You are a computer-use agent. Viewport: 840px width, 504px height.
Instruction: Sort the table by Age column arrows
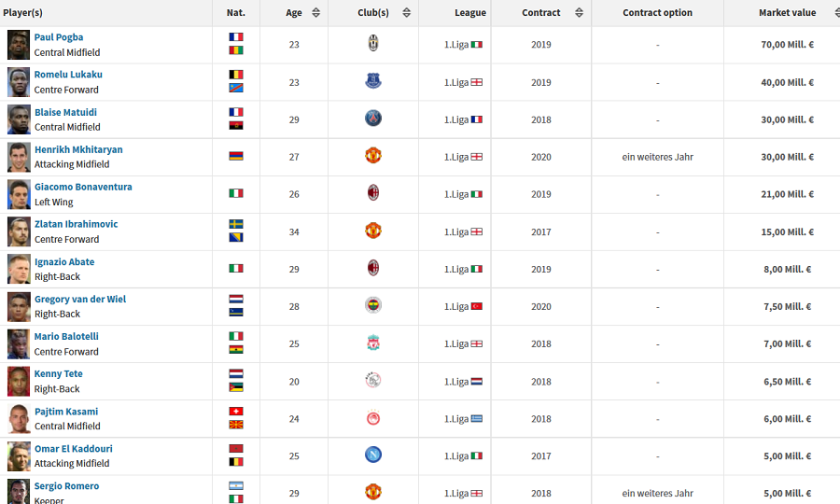click(315, 13)
